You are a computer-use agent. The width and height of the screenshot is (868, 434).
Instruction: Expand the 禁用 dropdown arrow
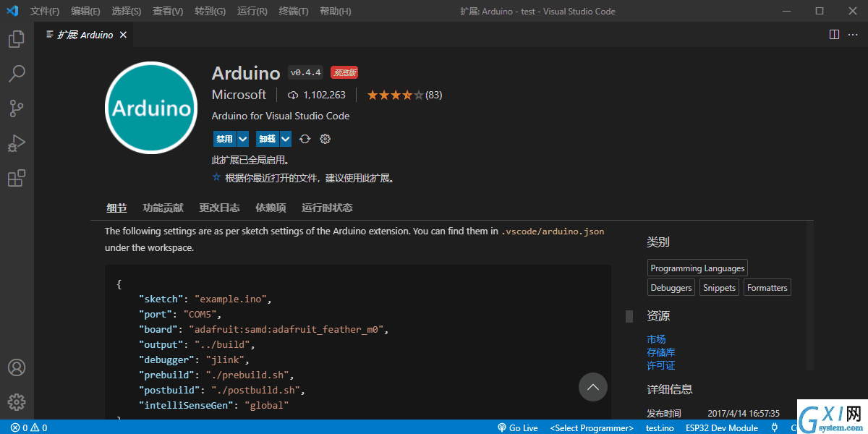click(243, 139)
